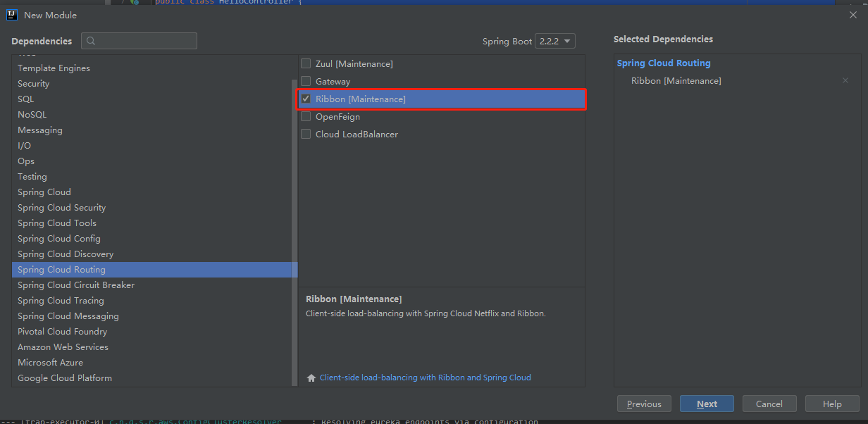
Task: Uncheck the Ribbon [Maintenance] checkbox
Action: tap(306, 99)
